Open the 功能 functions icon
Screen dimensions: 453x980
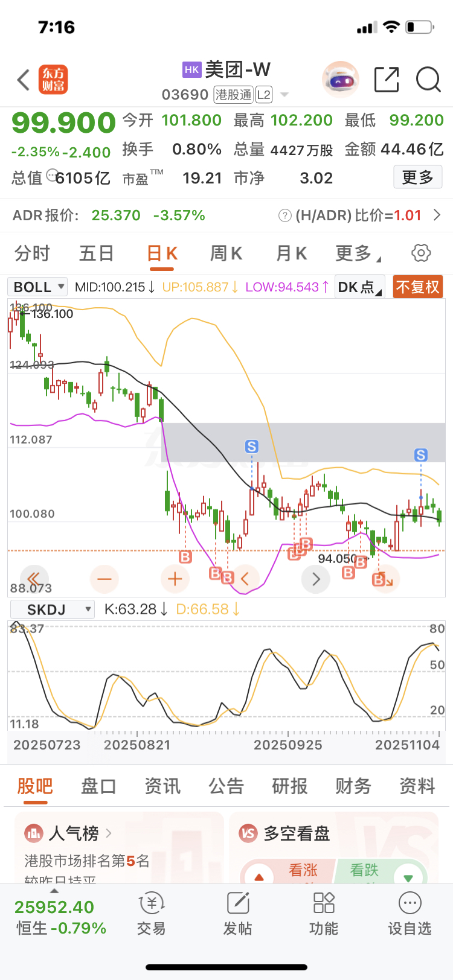click(x=324, y=903)
